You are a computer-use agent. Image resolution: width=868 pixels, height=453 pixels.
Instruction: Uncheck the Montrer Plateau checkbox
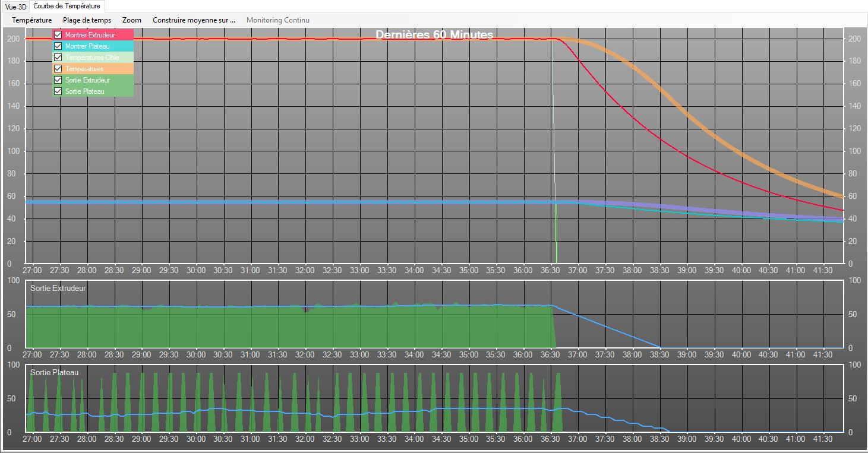tap(58, 46)
